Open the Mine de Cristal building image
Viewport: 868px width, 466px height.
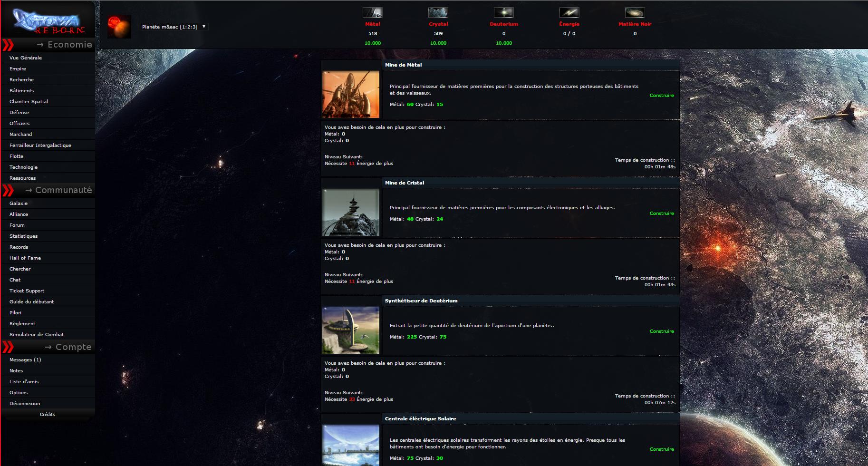tap(351, 212)
